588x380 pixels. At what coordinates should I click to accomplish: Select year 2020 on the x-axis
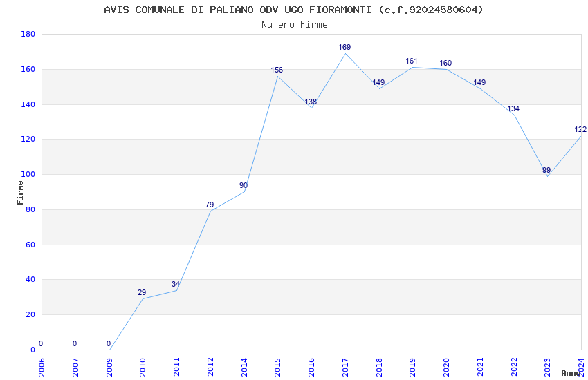coord(446,367)
